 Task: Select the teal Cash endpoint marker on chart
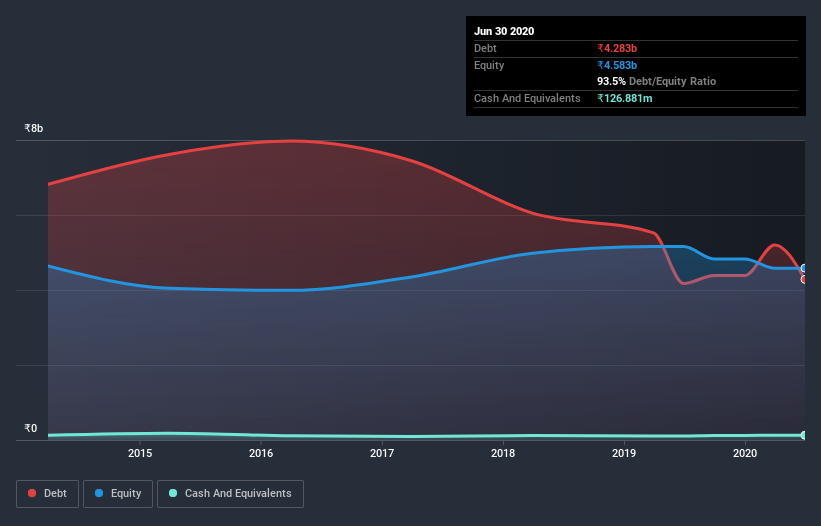(804, 435)
